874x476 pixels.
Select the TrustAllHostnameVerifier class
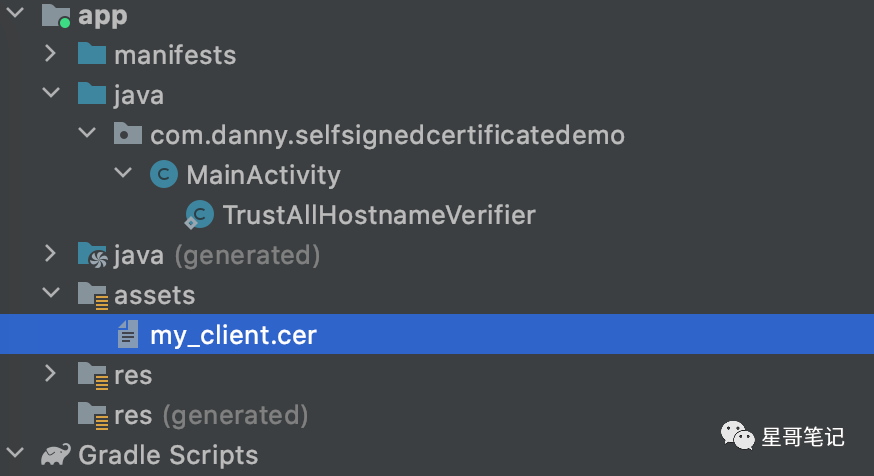(379, 215)
